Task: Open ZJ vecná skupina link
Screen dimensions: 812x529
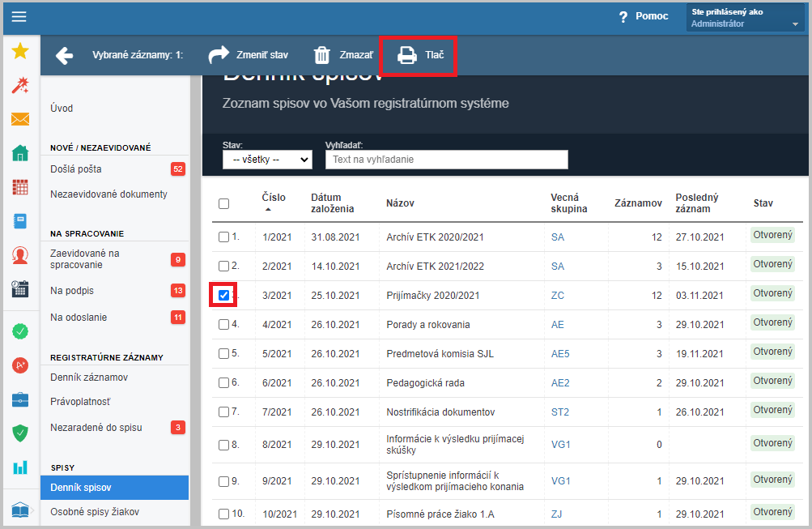Action: [x=557, y=514]
